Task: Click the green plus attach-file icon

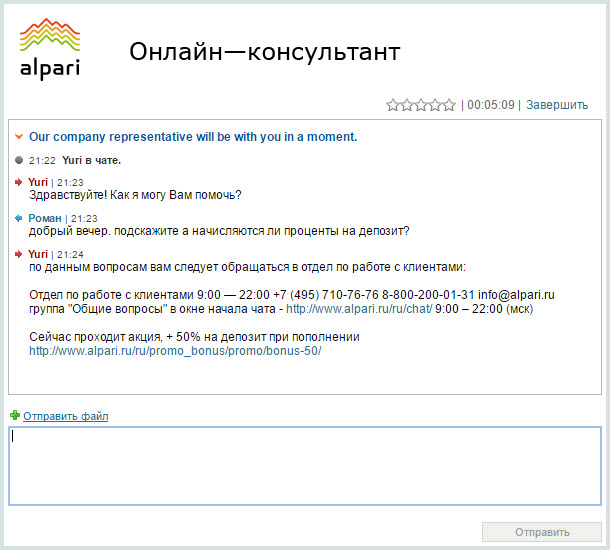Action: 15,415
